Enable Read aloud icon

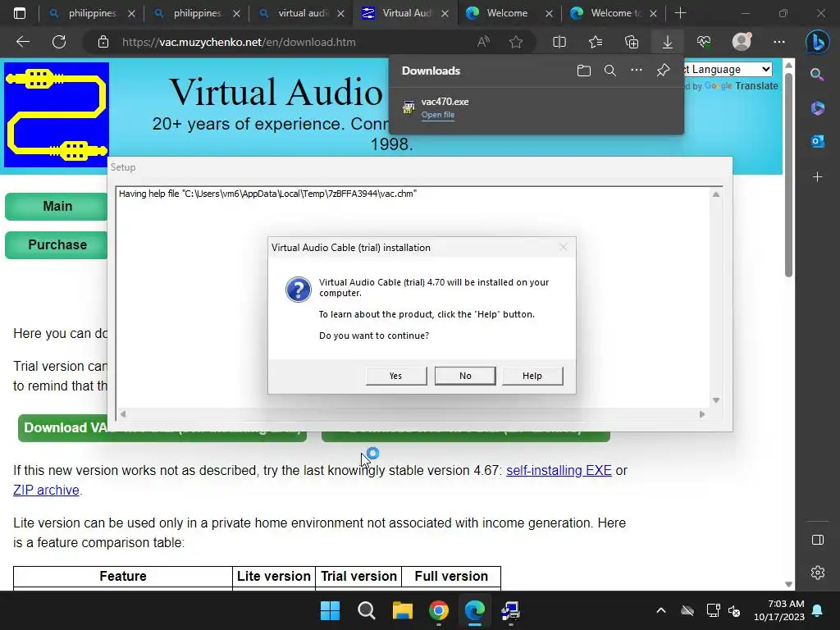pyautogui.click(x=483, y=42)
